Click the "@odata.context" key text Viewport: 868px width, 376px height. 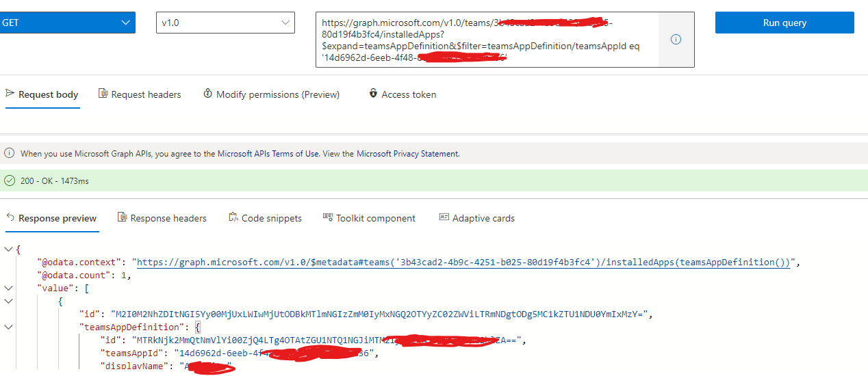81,263
